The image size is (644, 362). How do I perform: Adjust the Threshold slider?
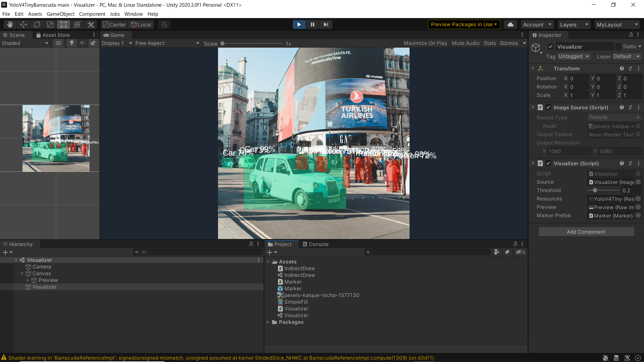tap(595, 190)
